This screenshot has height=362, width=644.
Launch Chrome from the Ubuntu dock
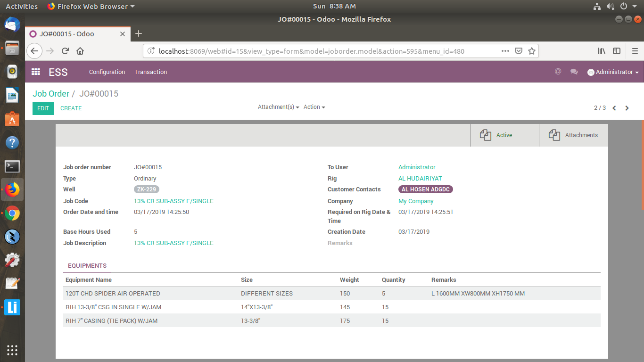(12, 213)
